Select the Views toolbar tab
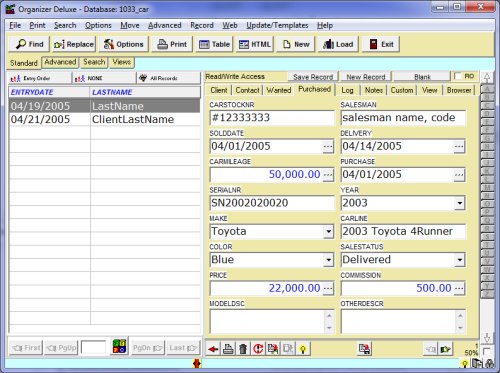 tap(122, 62)
